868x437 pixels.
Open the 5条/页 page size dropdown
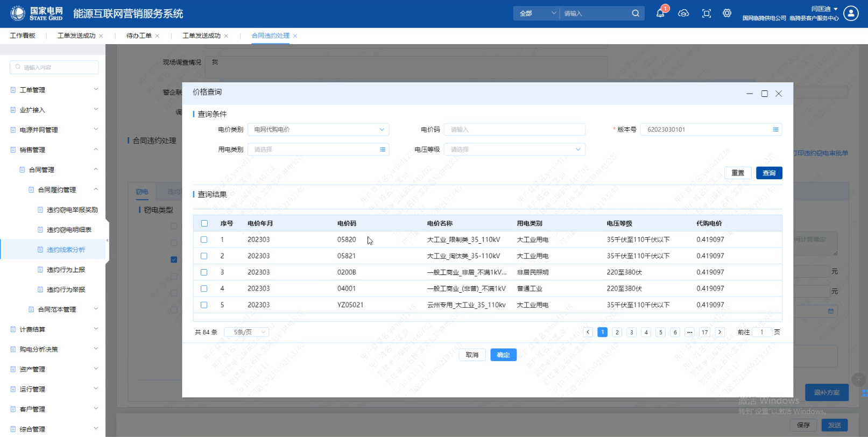point(246,332)
